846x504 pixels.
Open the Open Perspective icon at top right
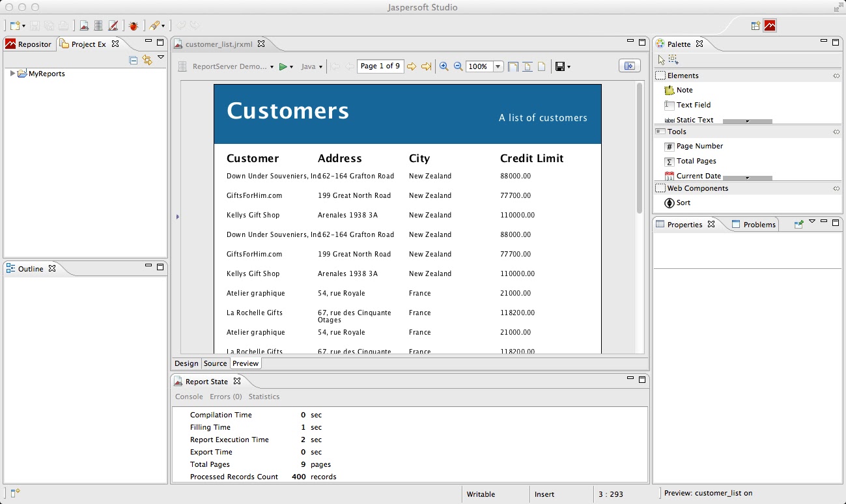click(755, 26)
